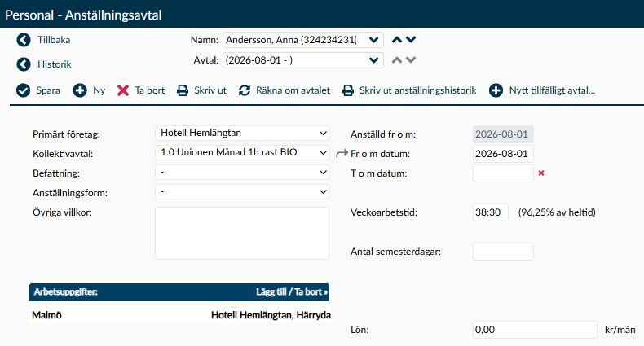Click the Skriv ut printer icon
Screen dimensions: 644x346
coord(183,90)
